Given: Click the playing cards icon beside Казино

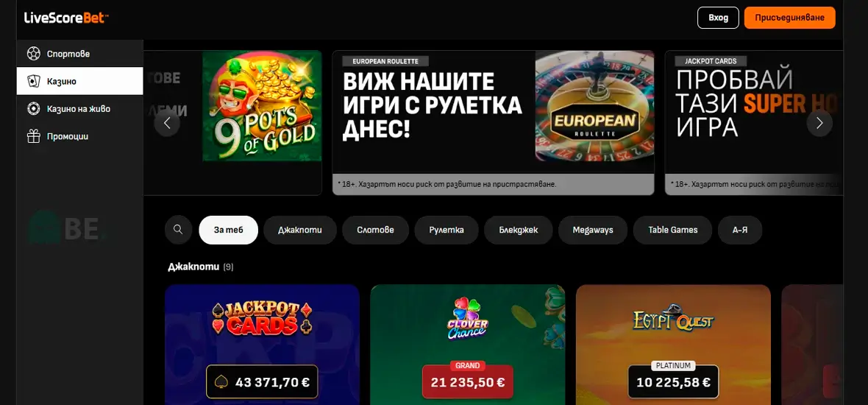Looking at the screenshot, I should tap(34, 81).
